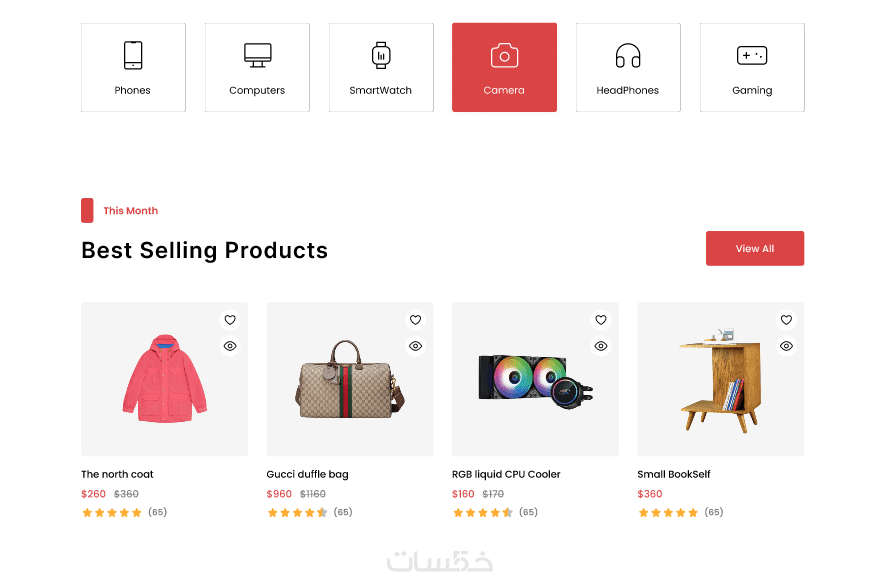Click the RGB liquid CPU Cooler name
The width and height of the screenshot is (880, 584).
[506, 474]
